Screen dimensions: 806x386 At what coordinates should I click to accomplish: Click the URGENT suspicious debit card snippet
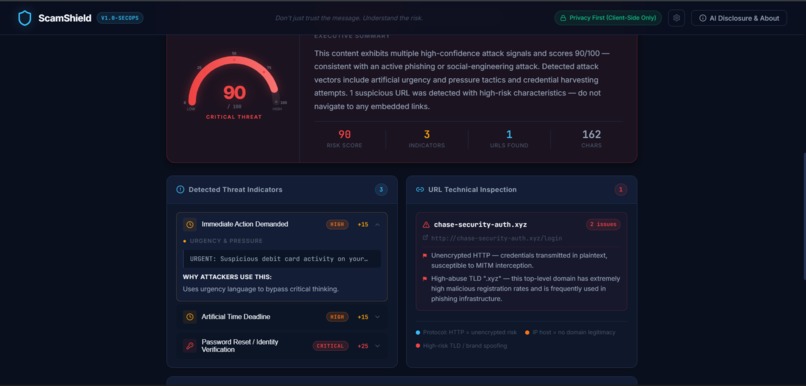coord(282,259)
